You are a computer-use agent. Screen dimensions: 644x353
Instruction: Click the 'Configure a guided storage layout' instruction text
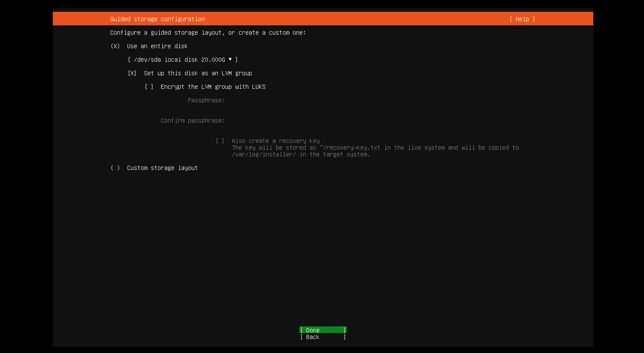208,33
